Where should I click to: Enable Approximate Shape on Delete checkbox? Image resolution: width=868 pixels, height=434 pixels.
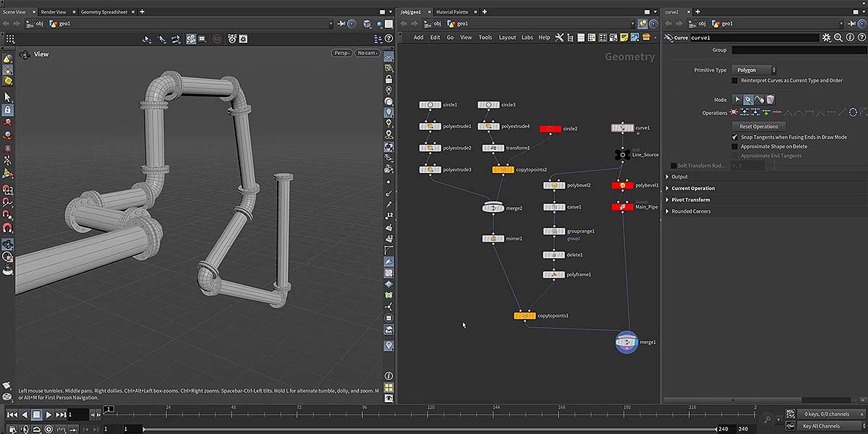(x=735, y=146)
